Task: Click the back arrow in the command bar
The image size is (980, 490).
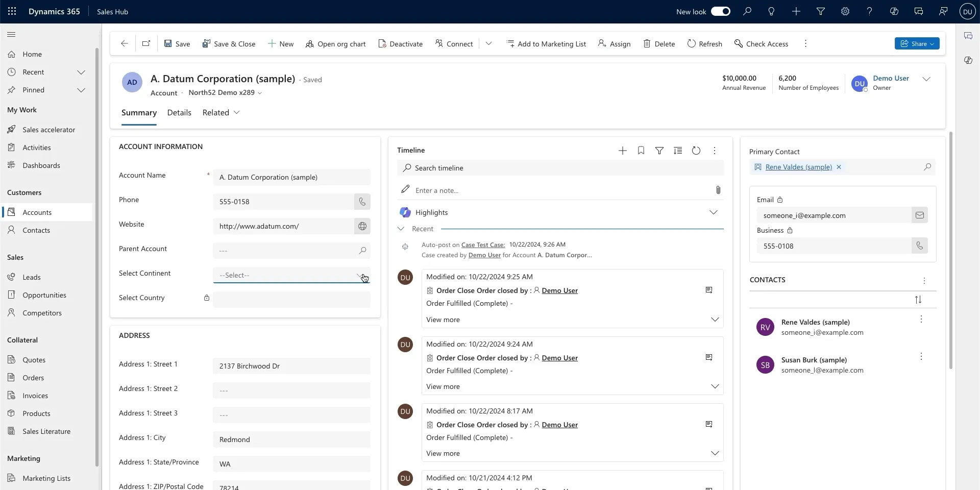Action: tap(124, 44)
